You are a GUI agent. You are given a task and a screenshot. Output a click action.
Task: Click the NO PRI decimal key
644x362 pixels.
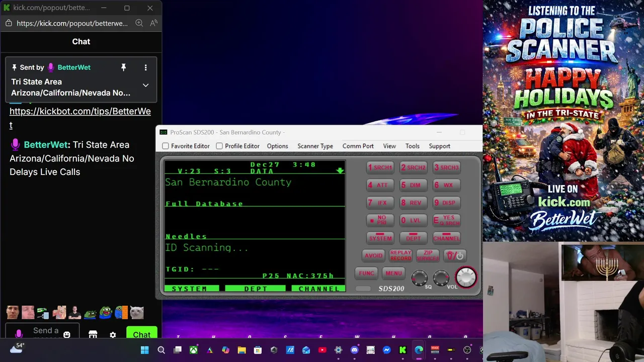click(380, 220)
